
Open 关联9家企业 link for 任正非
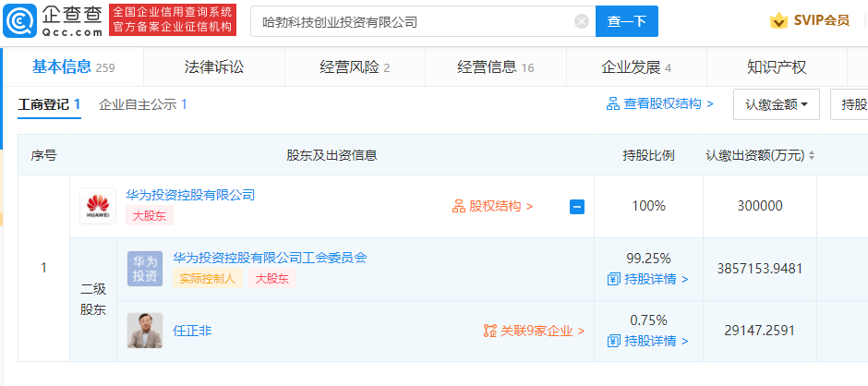click(x=535, y=332)
